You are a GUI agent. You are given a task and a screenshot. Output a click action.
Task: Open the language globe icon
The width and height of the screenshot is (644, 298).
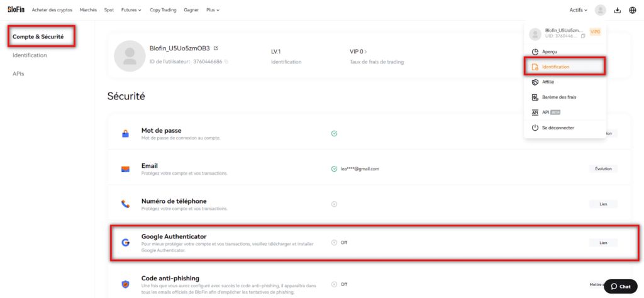tap(633, 10)
